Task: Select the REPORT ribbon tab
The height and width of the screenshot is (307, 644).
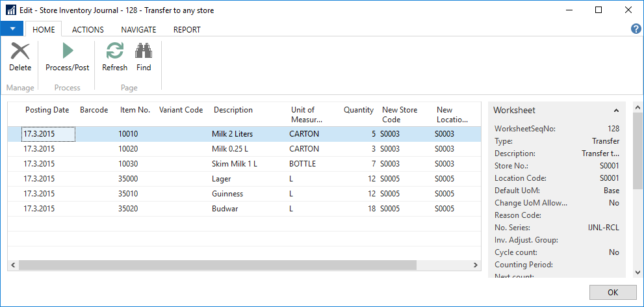Action: coord(187,29)
